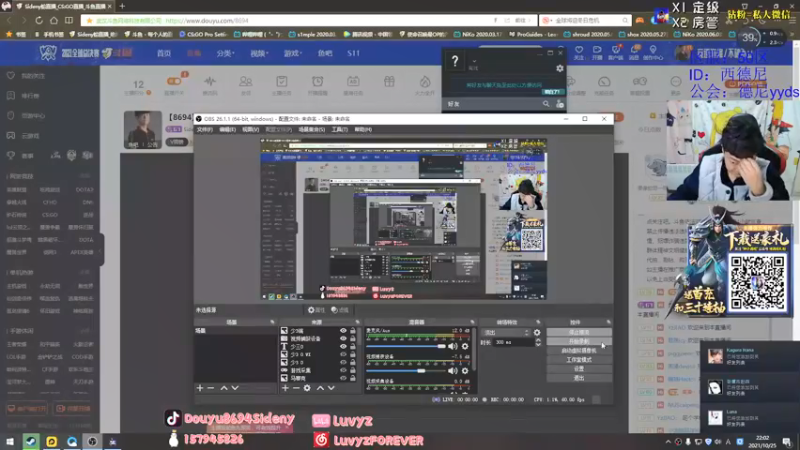Click 停止推流 button in OBS controls

coord(579,332)
